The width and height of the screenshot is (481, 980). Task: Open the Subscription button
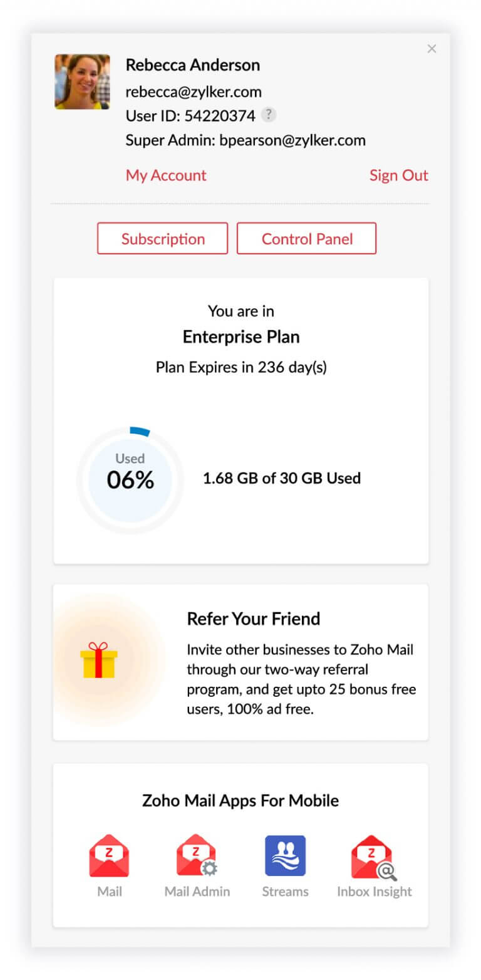163,239
